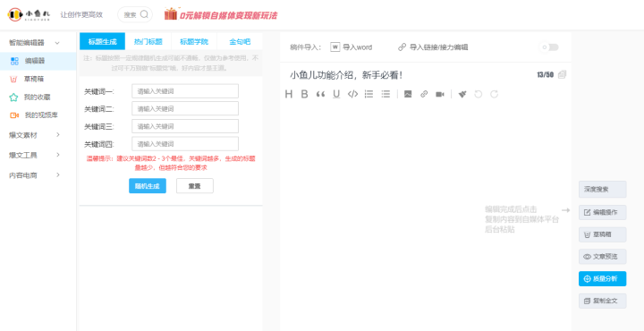The image size is (644, 331).
Task: Open the 金句吧 tab
Action: click(240, 41)
